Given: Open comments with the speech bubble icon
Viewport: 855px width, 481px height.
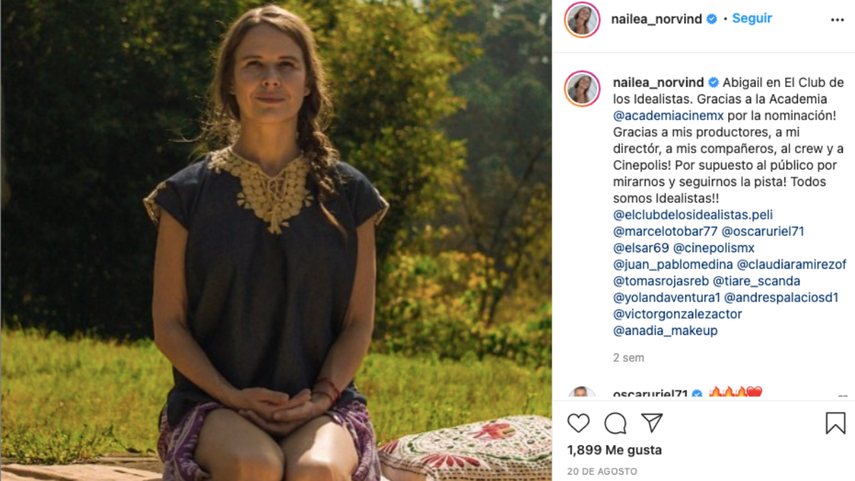Looking at the screenshot, I should tap(615, 423).
